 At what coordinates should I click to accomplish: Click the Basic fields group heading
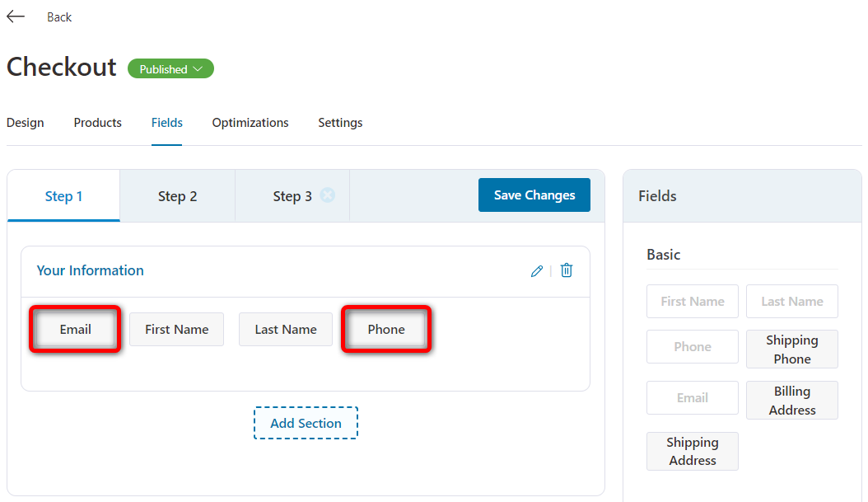click(x=663, y=255)
